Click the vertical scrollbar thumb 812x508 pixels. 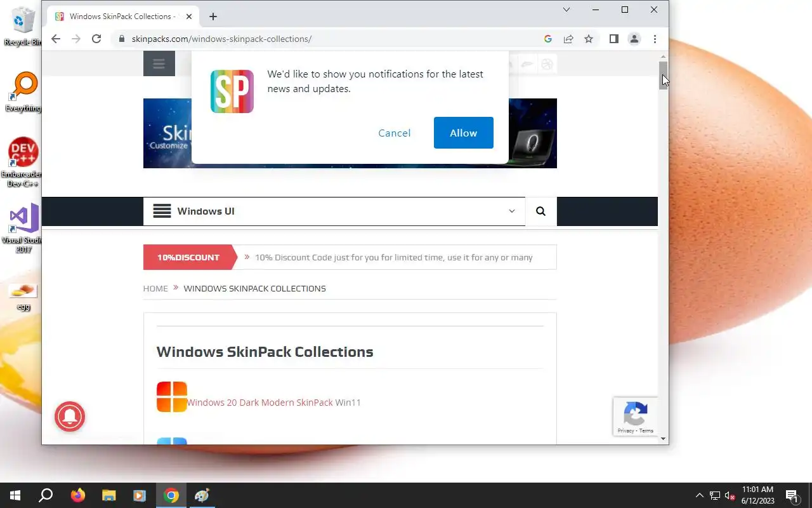pos(664,76)
